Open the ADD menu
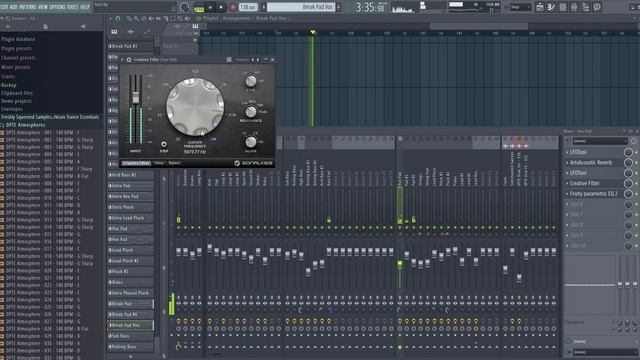The height and width of the screenshot is (360, 640). pyautogui.click(x=13, y=7)
